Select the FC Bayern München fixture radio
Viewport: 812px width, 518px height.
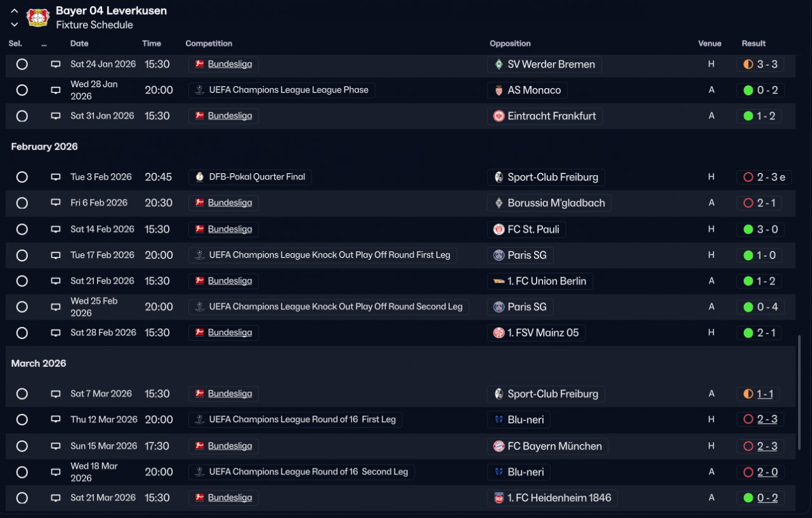click(22, 446)
